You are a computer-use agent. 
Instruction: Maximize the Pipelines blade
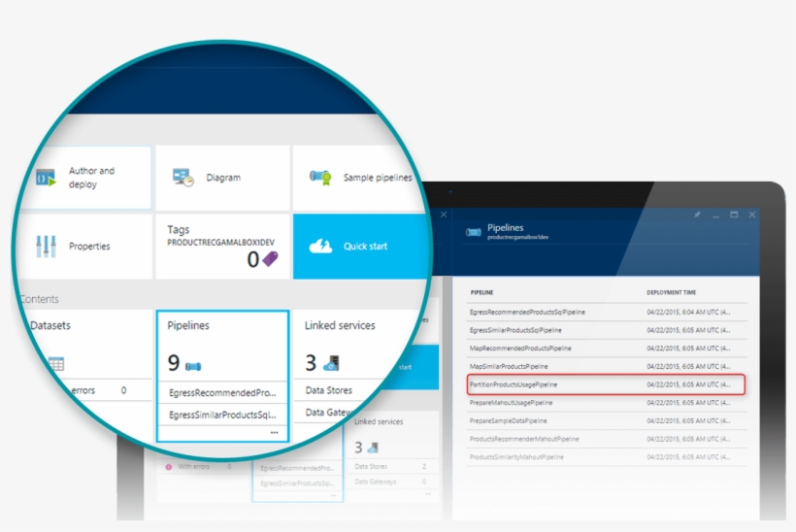[734, 215]
